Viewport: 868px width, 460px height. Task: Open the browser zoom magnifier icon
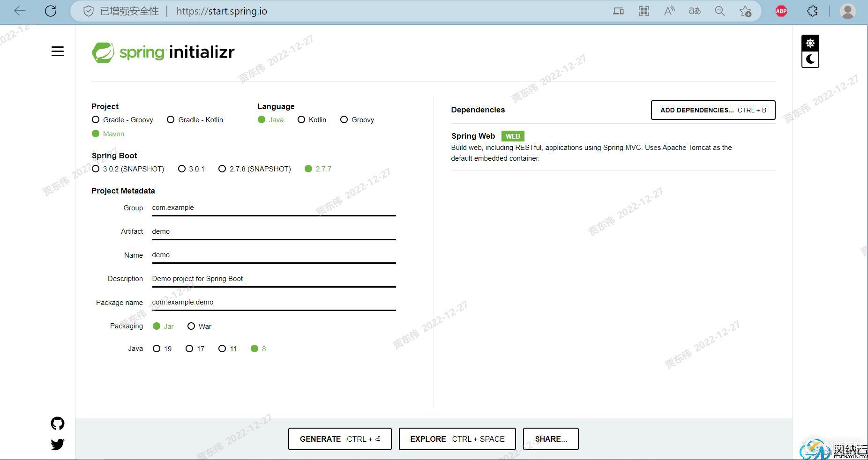point(720,11)
